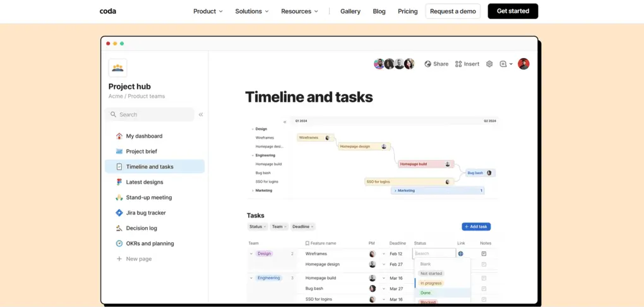Image resolution: width=644 pixels, height=307 pixels.
Task: Click the Wireframes timeline bar
Action: [x=316, y=137]
